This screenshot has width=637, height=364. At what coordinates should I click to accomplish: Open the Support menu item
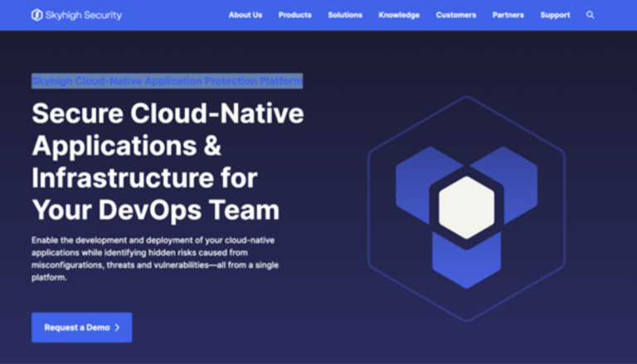[555, 15]
